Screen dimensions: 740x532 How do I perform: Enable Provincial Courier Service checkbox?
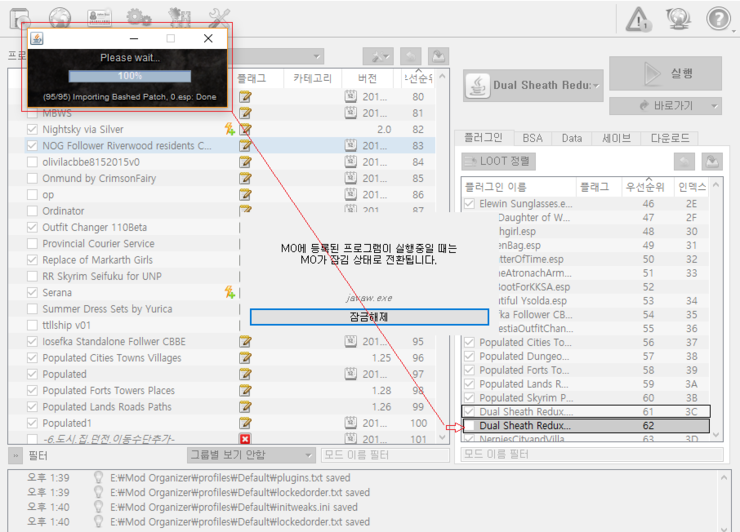pyautogui.click(x=32, y=244)
